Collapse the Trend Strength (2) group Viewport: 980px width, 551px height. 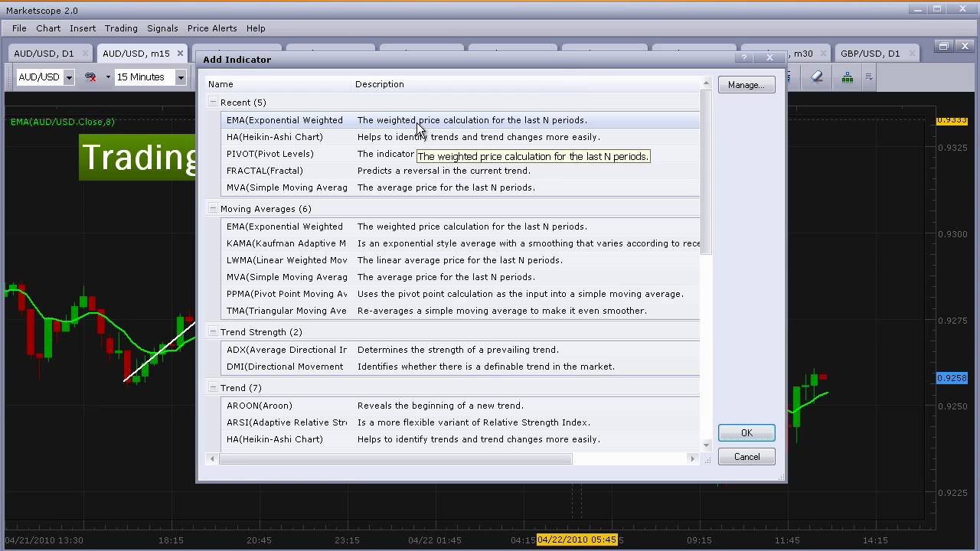coord(214,331)
